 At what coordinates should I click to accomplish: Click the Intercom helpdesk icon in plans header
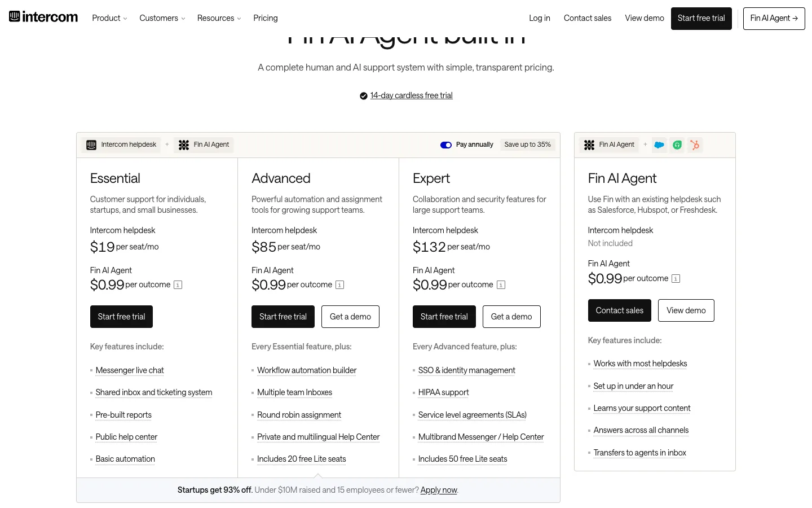click(91, 145)
